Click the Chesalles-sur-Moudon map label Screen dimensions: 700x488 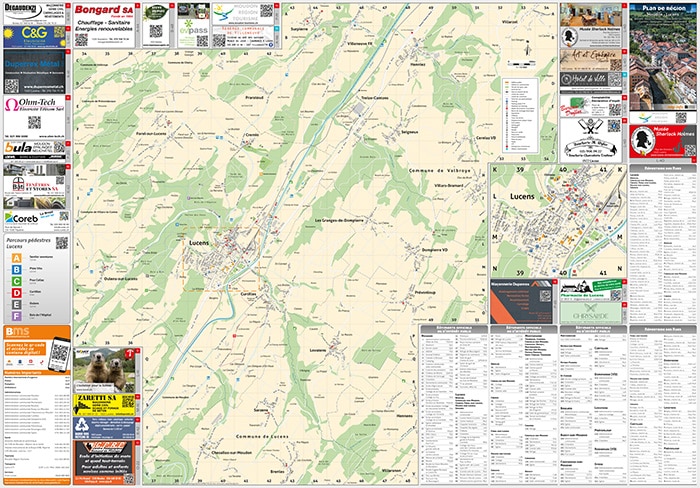coord(232,452)
